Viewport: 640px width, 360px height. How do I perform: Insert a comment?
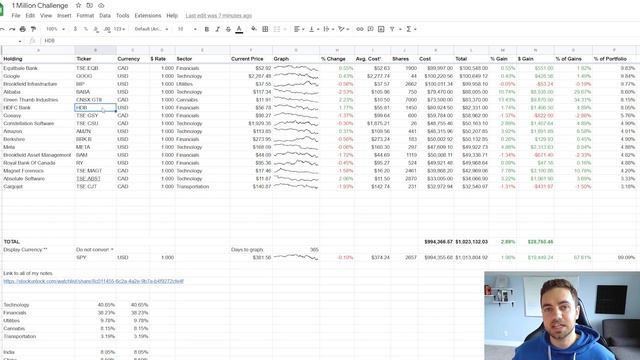point(370,29)
